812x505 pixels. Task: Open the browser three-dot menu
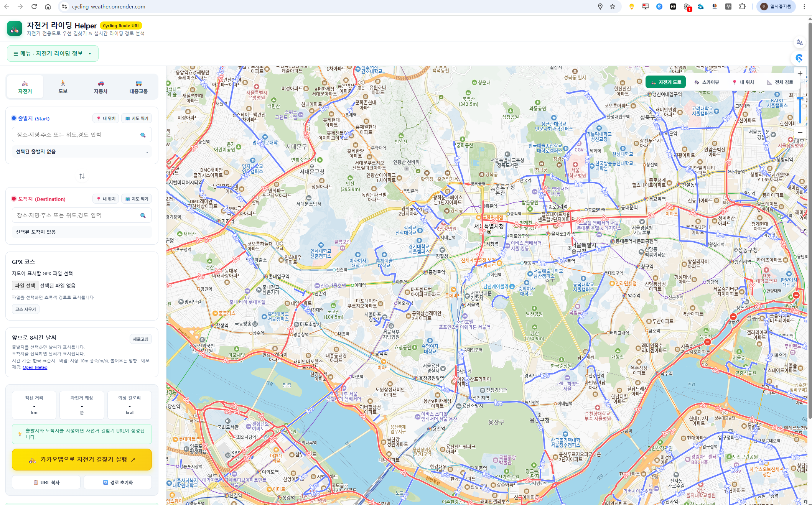click(804, 7)
